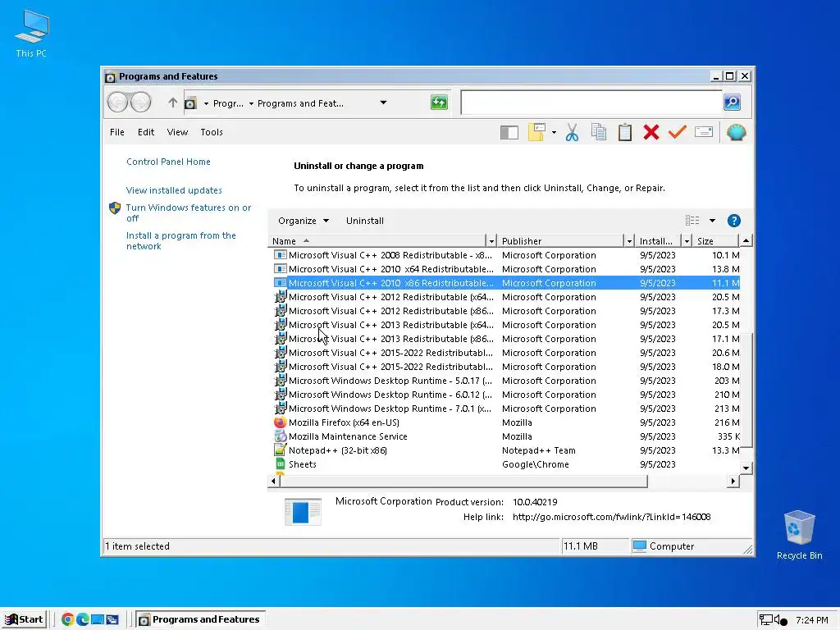The width and height of the screenshot is (840, 630).
Task: Click the Programs and Features taskbar button
Action: (200, 619)
